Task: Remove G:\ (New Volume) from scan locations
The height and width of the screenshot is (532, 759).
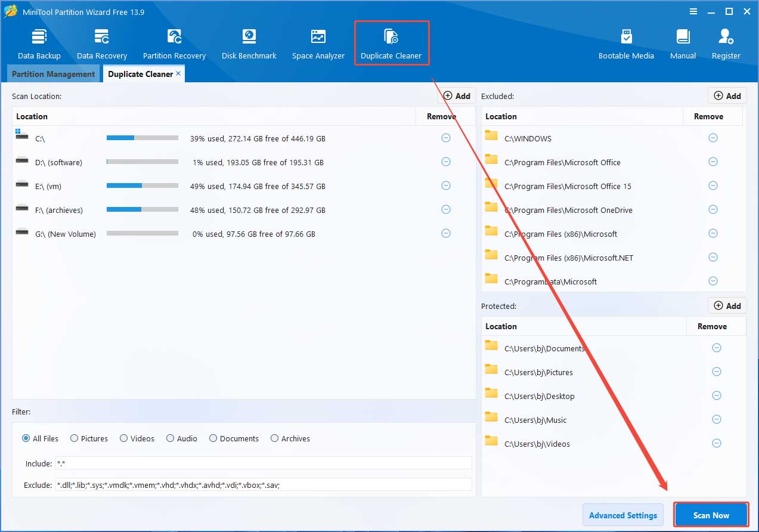Action: (445, 233)
